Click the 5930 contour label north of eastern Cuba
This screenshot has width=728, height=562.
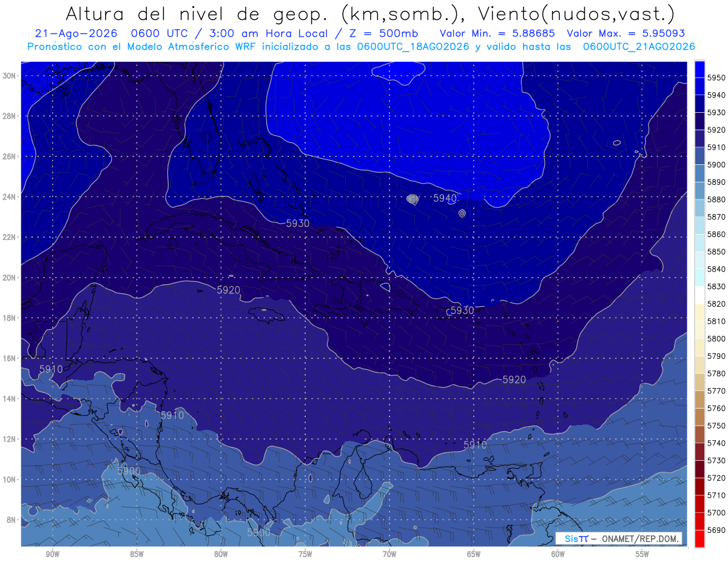coord(298,223)
